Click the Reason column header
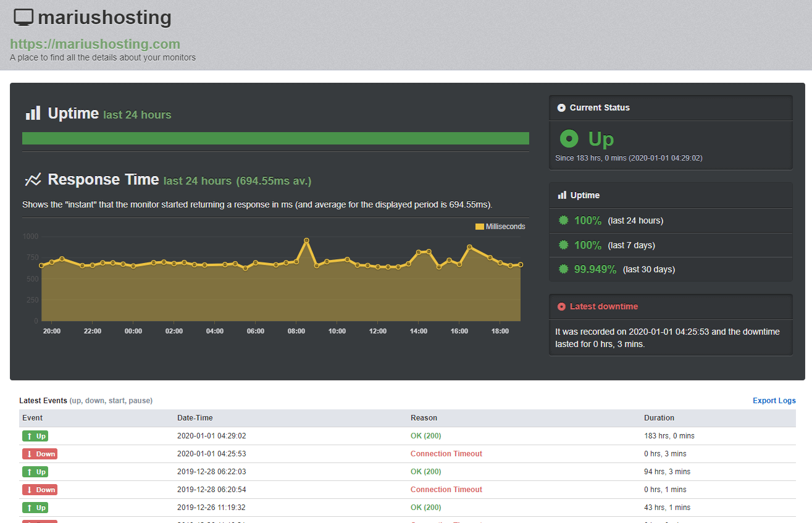The width and height of the screenshot is (812, 523). 424,418
